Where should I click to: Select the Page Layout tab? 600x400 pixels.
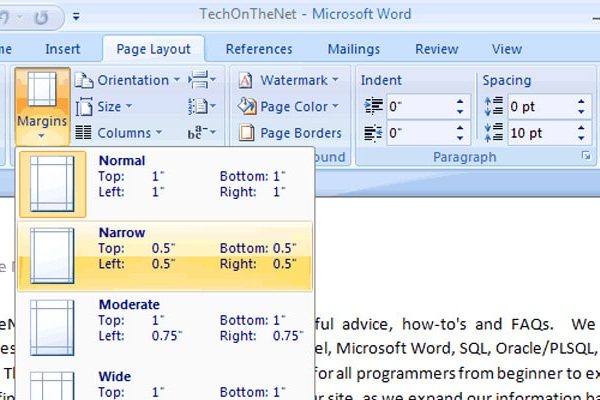tap(153, 49)
